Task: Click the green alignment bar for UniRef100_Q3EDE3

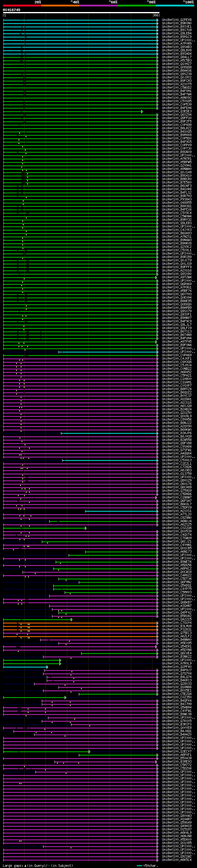Action: (x=73, y=111)
